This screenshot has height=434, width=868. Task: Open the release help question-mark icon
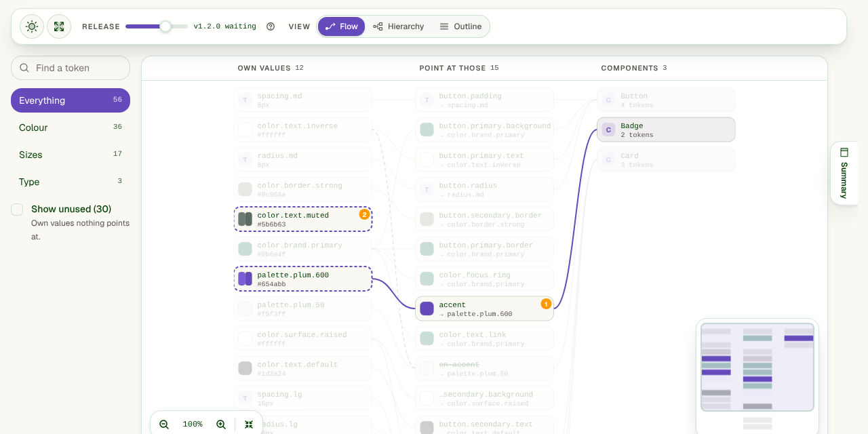271,26
